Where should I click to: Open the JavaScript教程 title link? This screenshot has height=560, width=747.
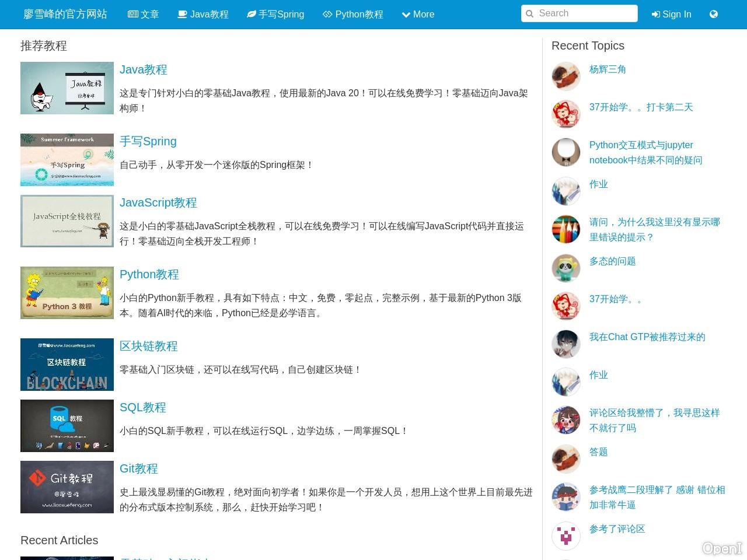(158, 202)
